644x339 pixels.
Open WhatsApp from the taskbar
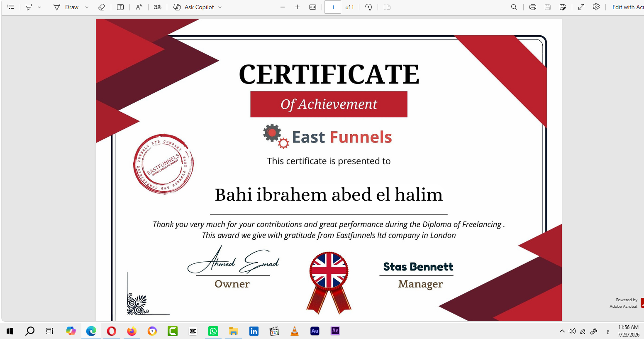tap(213, 331)
